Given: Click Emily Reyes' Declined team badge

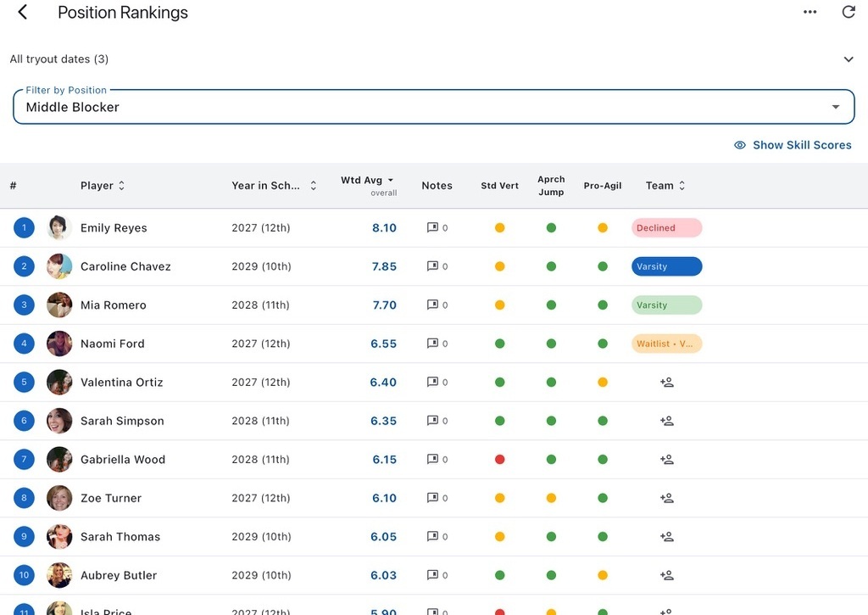Looking at the screenshot, I should [666, 227].
